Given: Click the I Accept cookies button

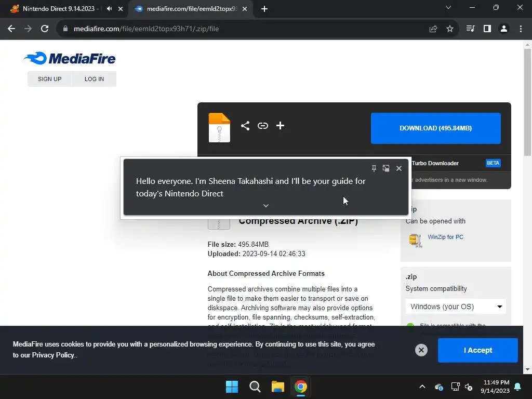Looking at the screenshot, I should [478, 350].
